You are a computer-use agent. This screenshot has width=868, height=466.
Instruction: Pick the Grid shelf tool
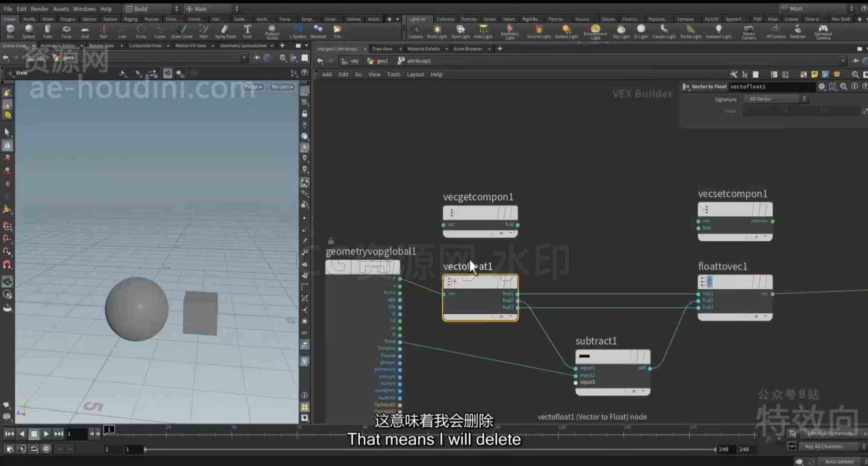(85, 31)
